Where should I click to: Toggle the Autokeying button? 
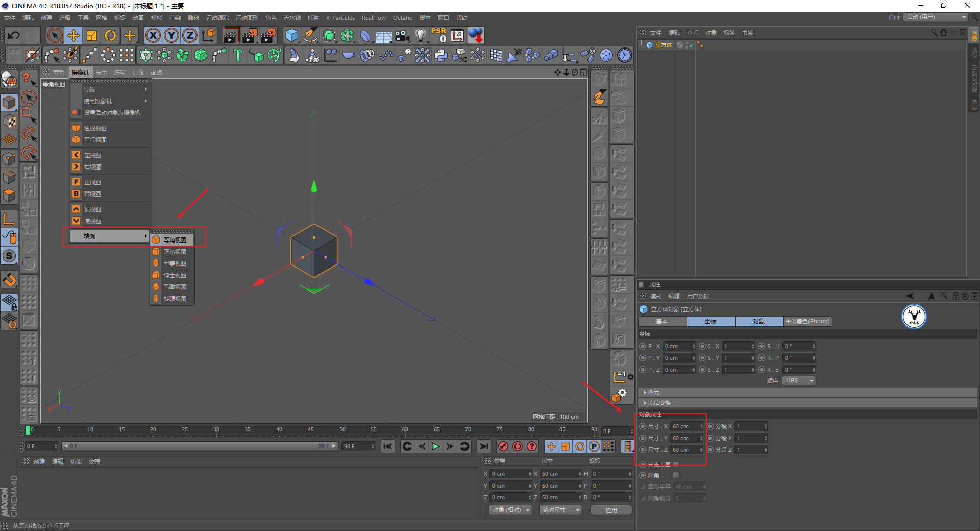518,446
